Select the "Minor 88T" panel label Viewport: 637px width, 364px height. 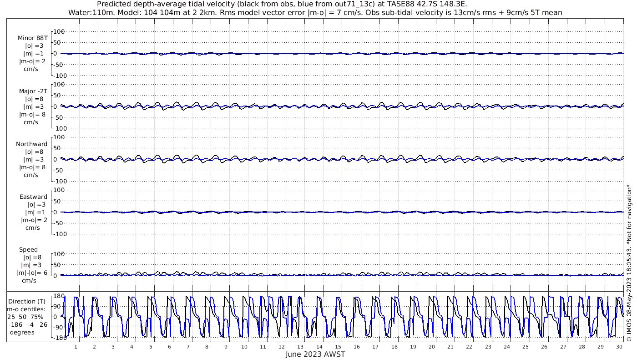click(x=33, y=38)
